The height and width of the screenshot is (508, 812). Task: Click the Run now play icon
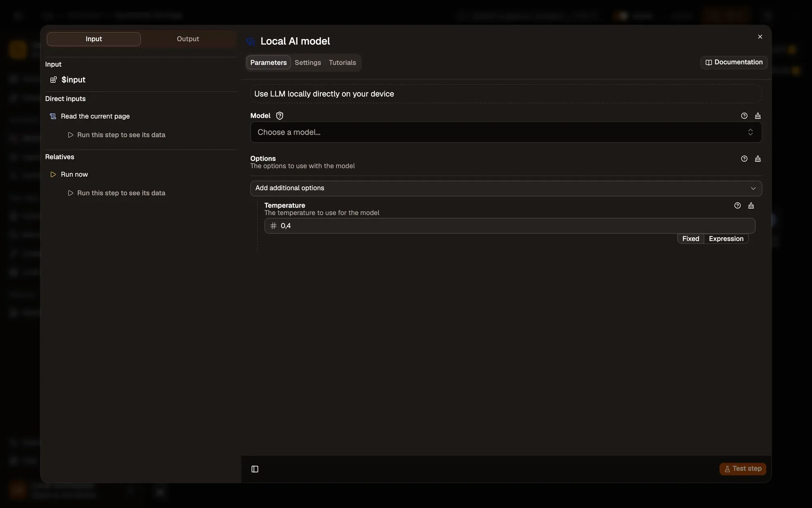(x=53, y=174)
